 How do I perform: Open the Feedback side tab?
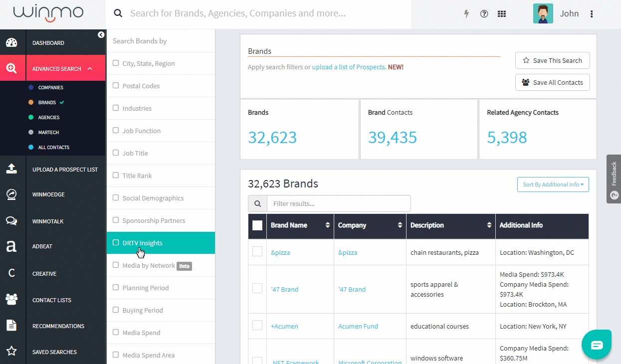614,179
